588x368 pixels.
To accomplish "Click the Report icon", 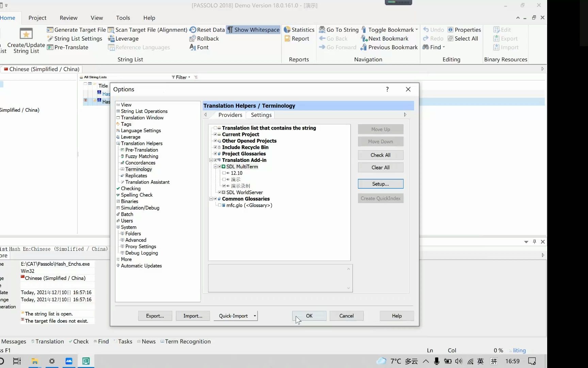I will click(287, 39).
